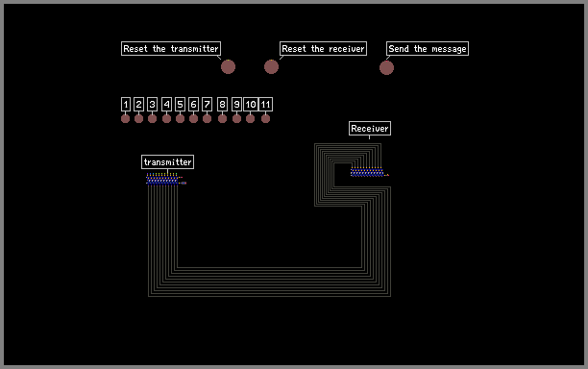Toggle bit 3 circular switch
Viewport: 588px width, 369px height.
(152, 118)
